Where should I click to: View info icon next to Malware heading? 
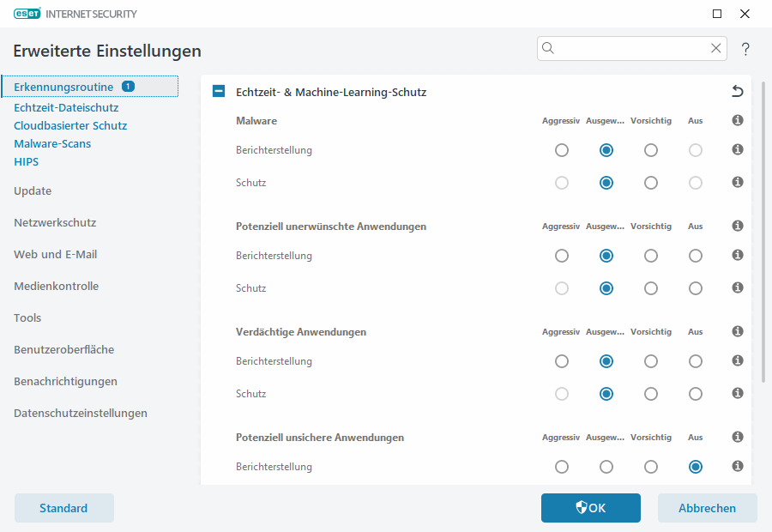point(737,120)
